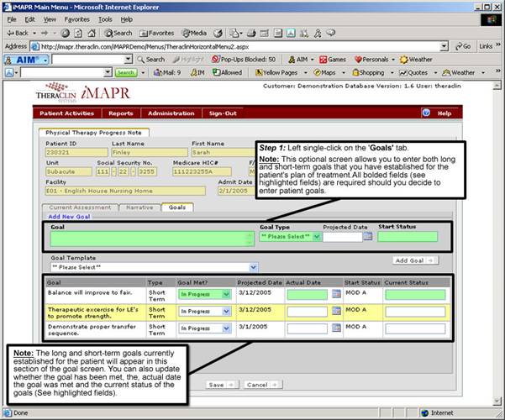Viewport: 505px width, 420px height.
Task: Click the Refresh page icon
Action: coord(78,33)
